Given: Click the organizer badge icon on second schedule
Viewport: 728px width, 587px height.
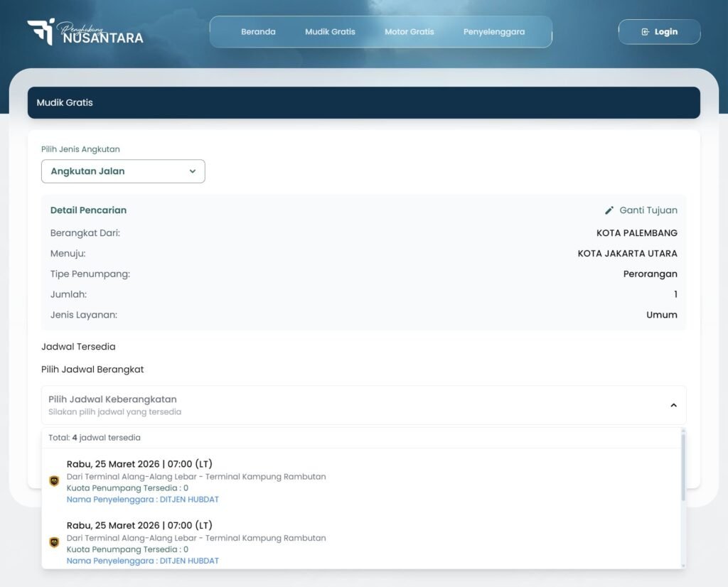Looking at the screenshot, I should (54, 542).
